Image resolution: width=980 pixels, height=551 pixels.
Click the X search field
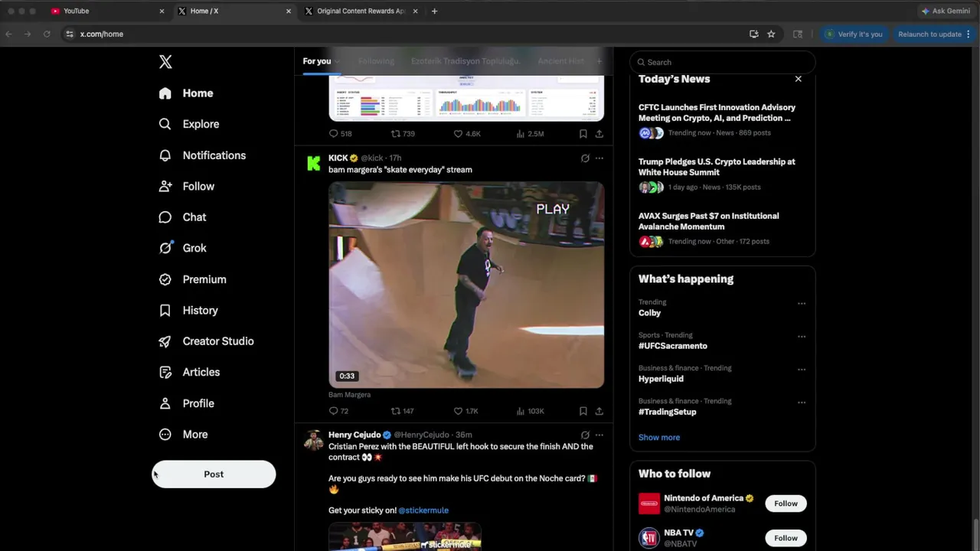pos(722,62)
